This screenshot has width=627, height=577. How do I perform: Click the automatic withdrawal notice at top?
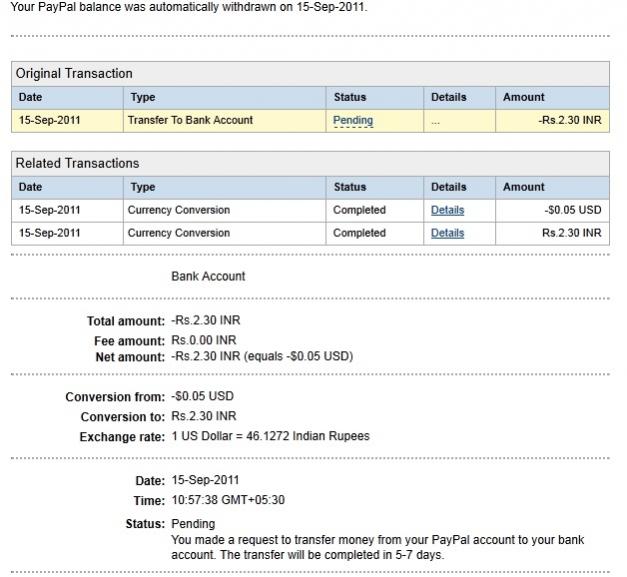click(188, 7)
